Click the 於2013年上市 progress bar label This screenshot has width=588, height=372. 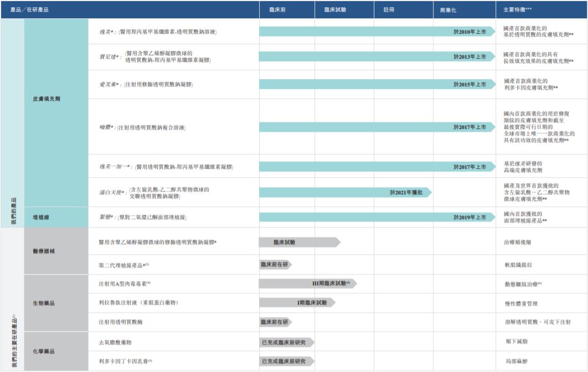470,56
